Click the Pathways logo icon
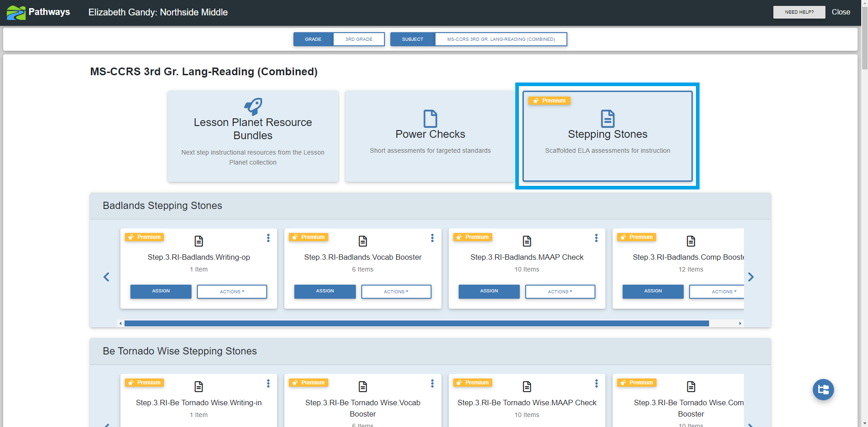 point(16,12)
